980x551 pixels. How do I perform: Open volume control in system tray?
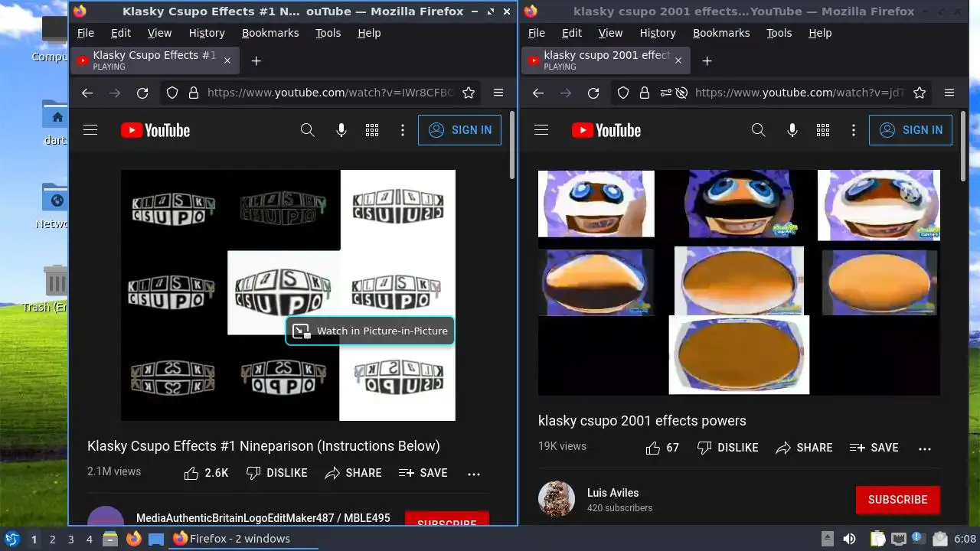tap(849, 539)
